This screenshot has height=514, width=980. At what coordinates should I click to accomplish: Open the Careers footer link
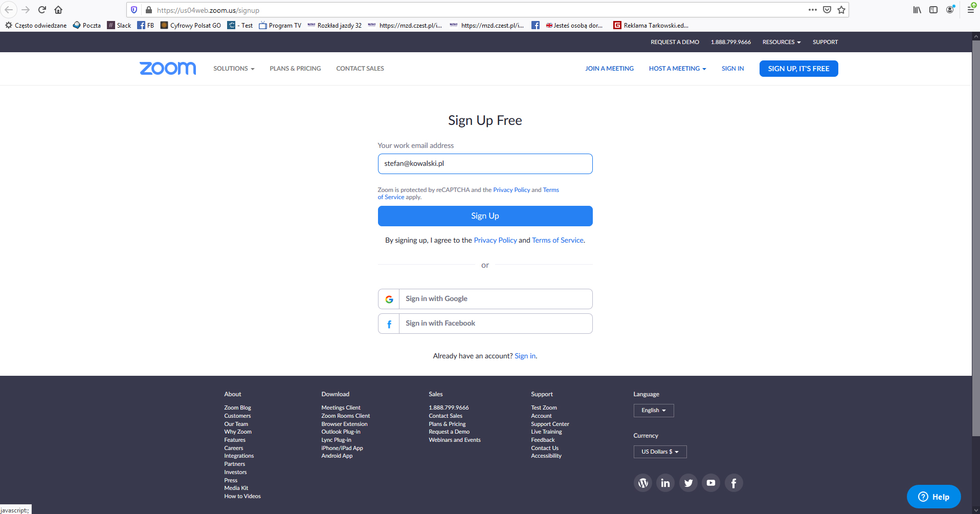click(233, 448)
